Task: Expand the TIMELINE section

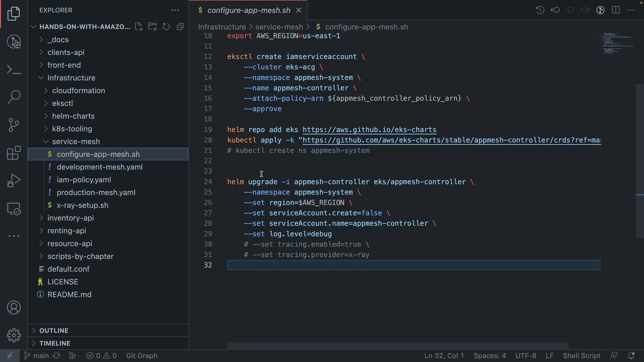Action: click(x=55, y=343)
